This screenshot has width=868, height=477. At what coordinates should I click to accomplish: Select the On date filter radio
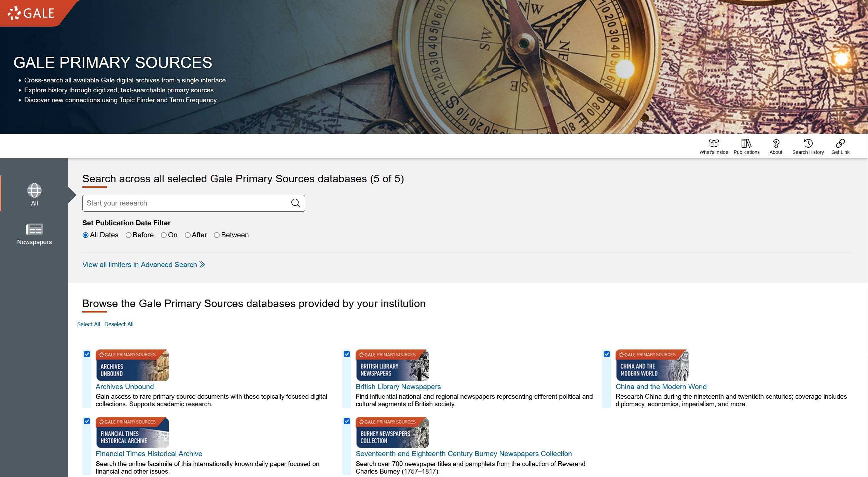(164, 235)
